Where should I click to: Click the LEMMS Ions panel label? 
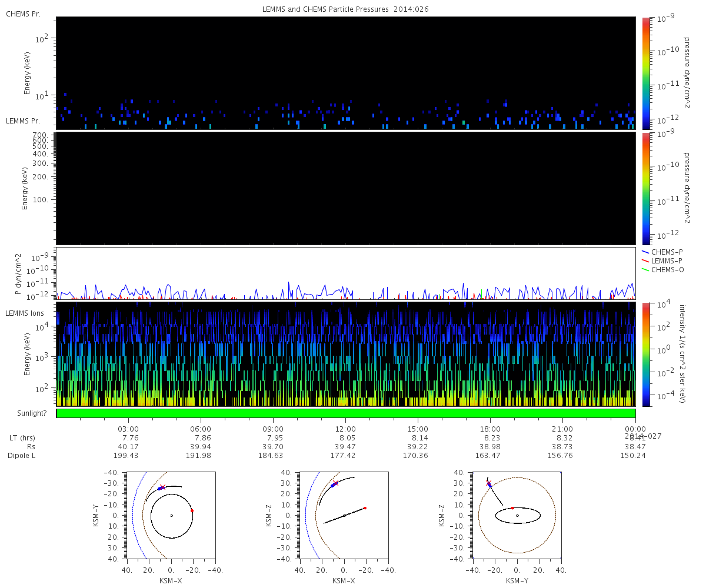coord(24,313)
